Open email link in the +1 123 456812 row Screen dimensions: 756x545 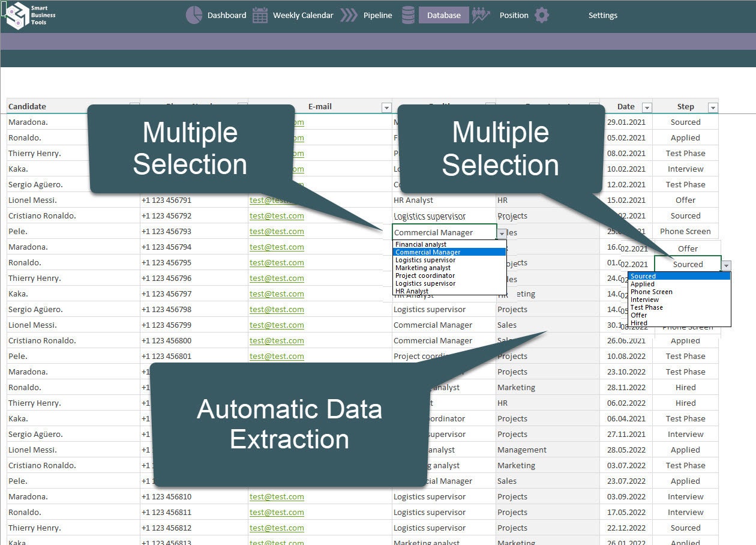[277, 528]
